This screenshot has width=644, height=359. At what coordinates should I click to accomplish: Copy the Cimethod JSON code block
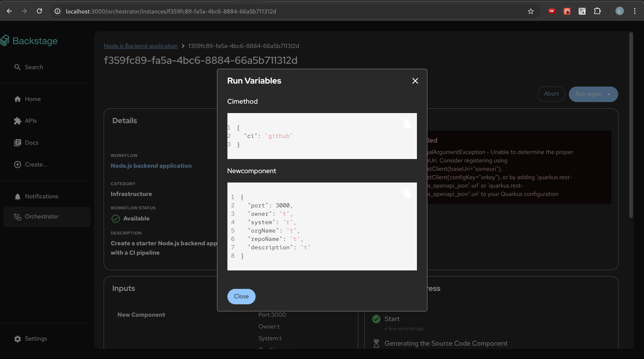coord(407,123)
